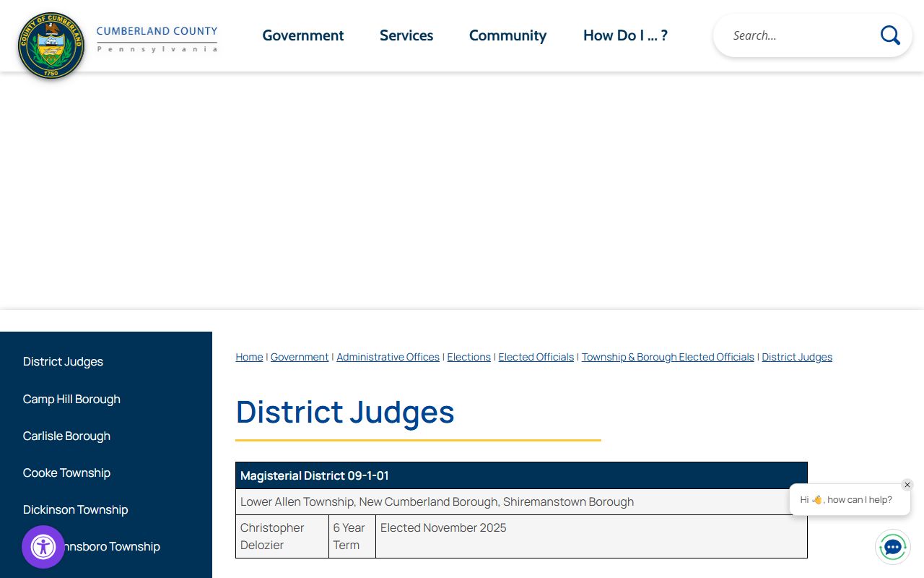This screenshot has width=924, height=578.
Task: Open Camp Hill Borough sidebar link
Action: tap(71, 399)
